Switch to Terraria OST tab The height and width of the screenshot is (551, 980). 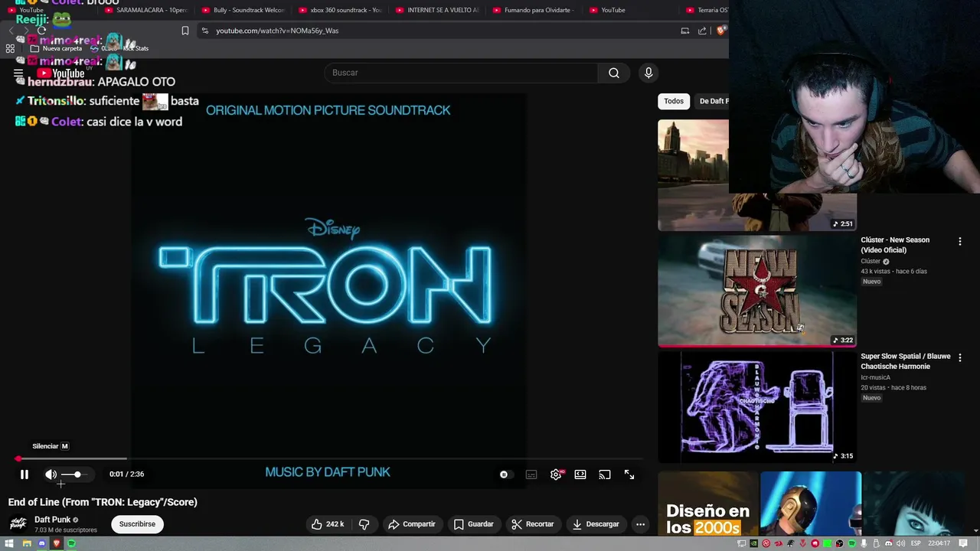pyautogui.click(x=706, y=10)
